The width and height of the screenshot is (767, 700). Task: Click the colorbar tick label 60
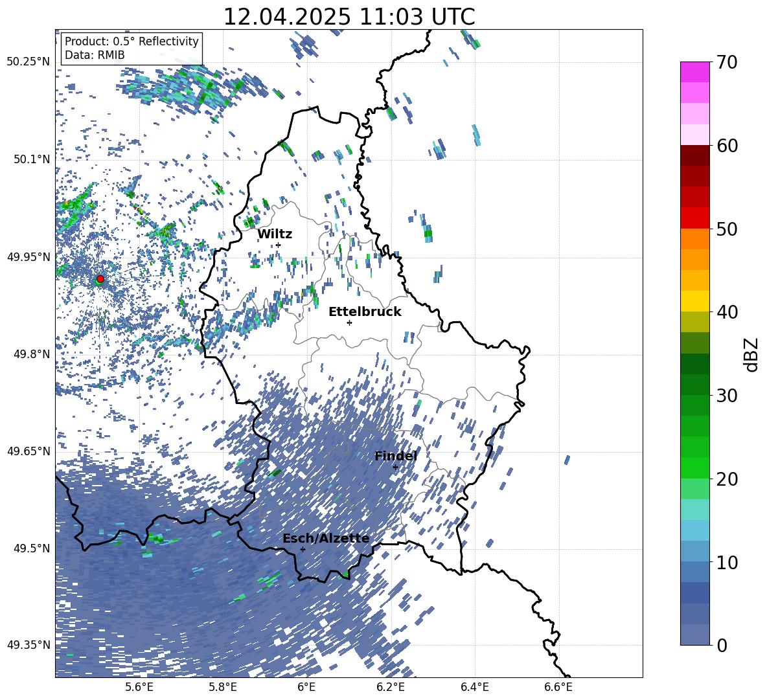click(727, 146)
